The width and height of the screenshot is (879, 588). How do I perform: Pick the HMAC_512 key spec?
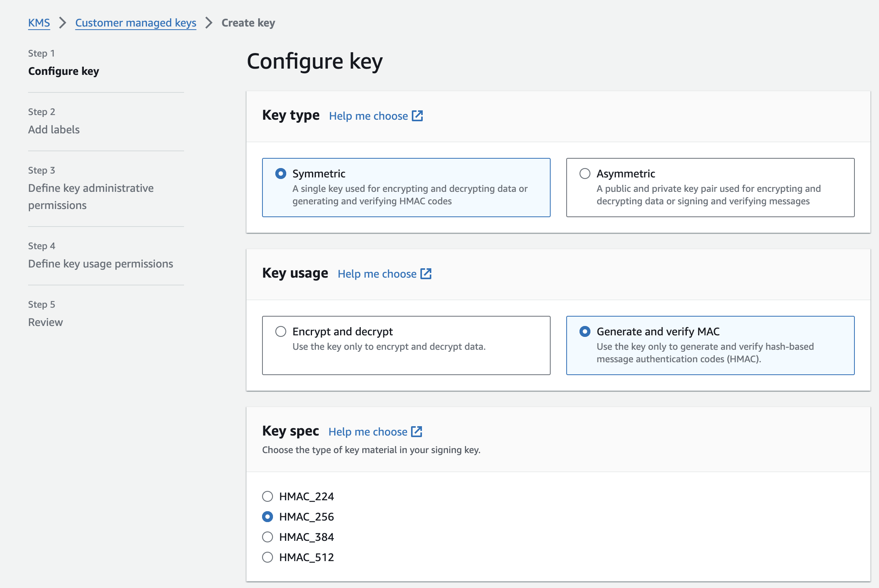point(268,557)
